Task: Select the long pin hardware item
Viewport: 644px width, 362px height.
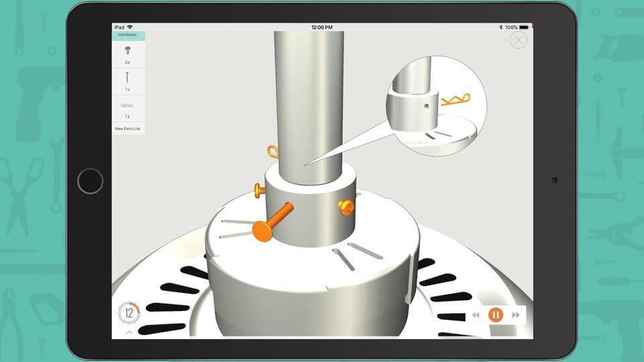Action: (x=127, y=81)
